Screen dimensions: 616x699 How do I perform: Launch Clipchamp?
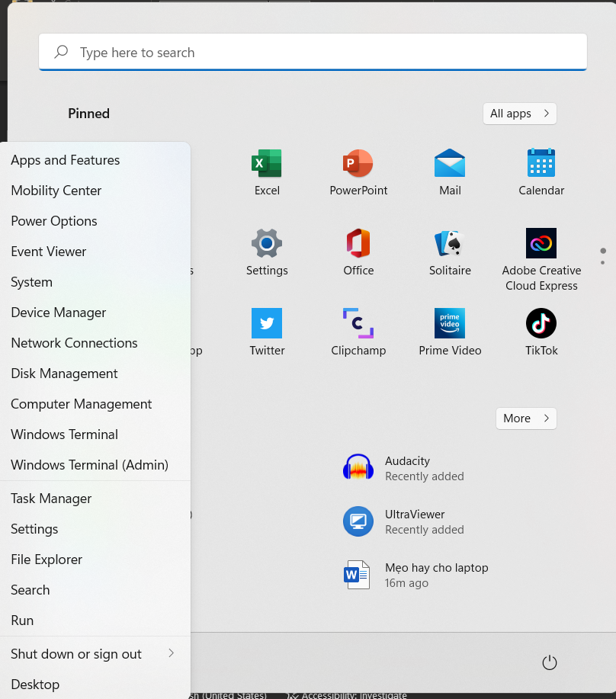(x=358, y=332)
